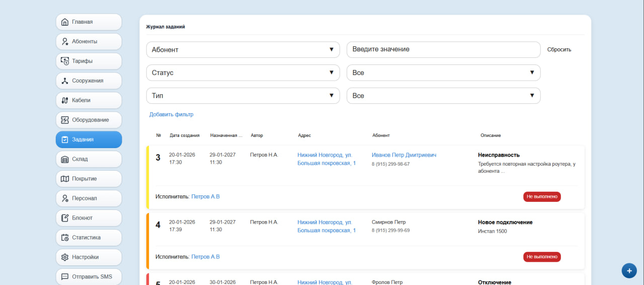
Task: Open the Отправить SMS menu item
Action: 89,277
